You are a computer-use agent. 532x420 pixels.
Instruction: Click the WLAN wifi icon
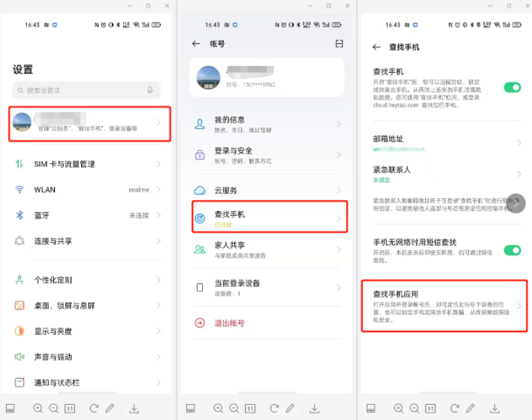(x=20, y=189)
